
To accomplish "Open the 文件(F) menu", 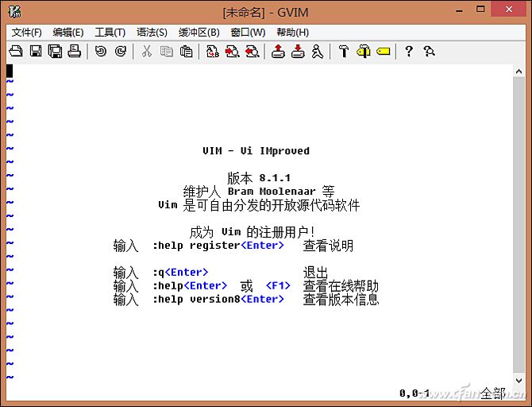I will [27, 33].
